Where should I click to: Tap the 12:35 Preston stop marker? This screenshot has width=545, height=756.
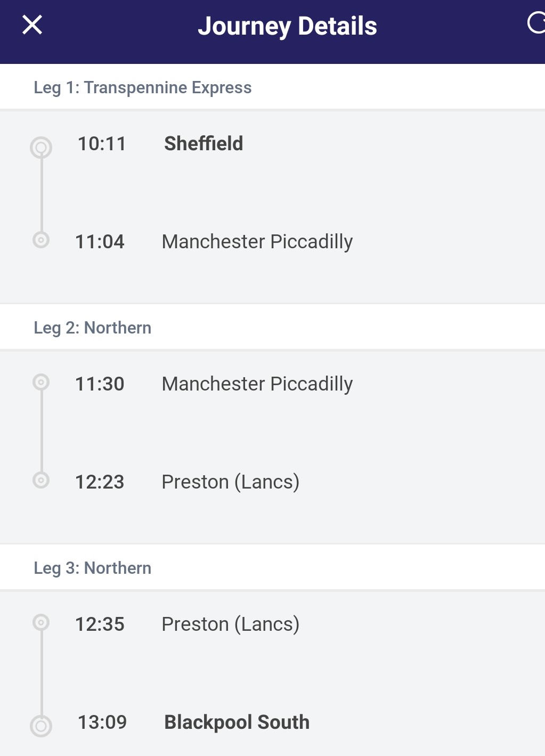(x=41, y=622)
